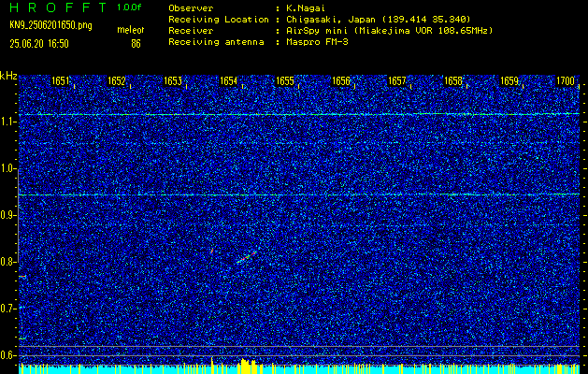
Task: Click the Observer field label
Action: point(191,8)
